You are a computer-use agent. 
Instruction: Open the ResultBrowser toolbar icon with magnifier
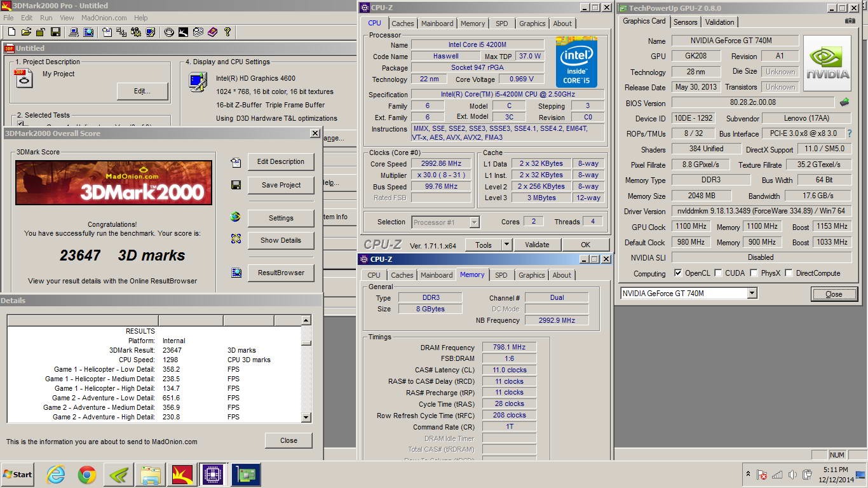pos(88,32)
